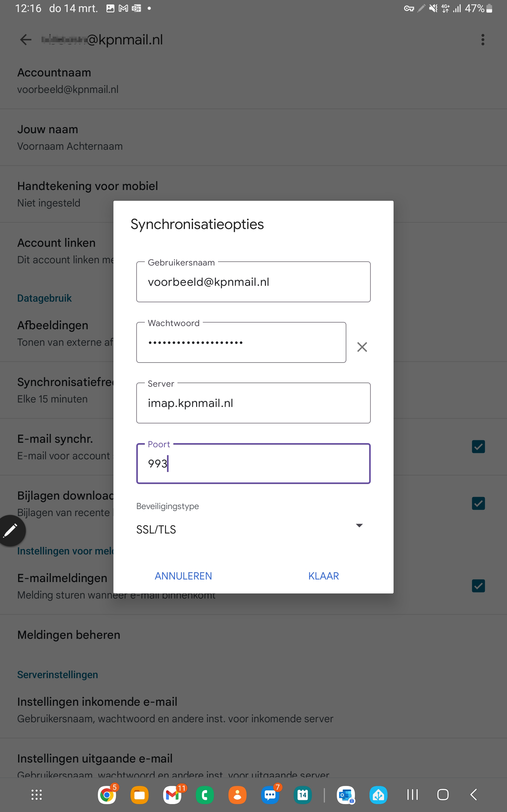Open Gmail from the taskbar
Image resolution: width=507 pixels, height=812 pixels.
172,795
